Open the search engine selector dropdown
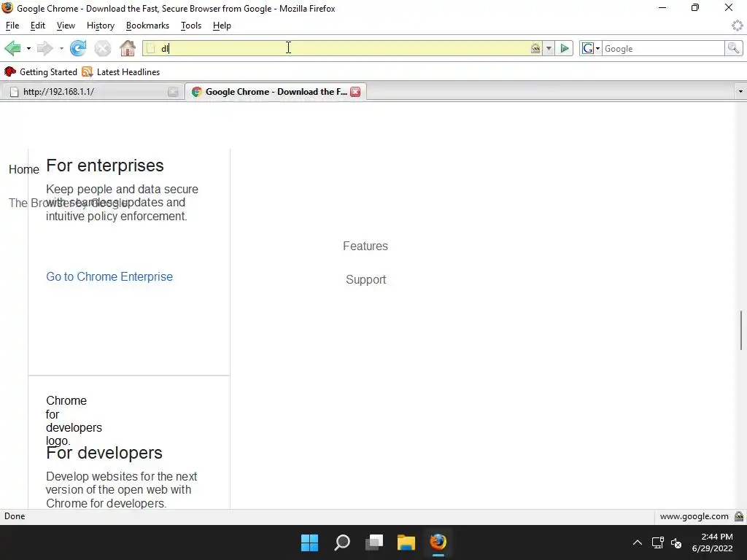This screenshot has width=747, height=560. point(591,48)
